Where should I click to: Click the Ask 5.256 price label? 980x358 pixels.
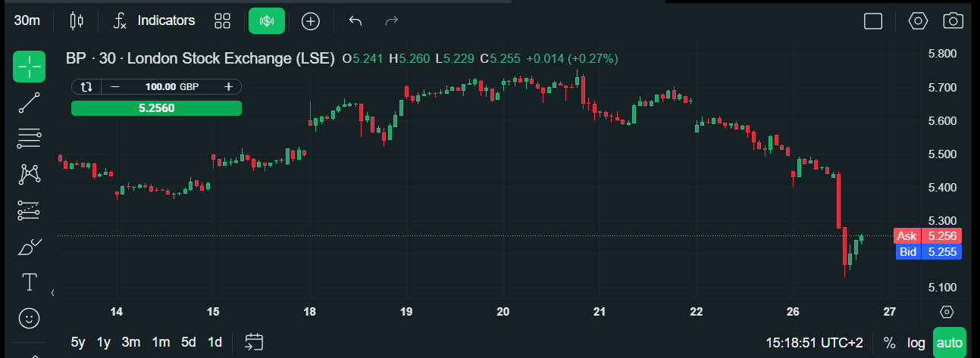(928, 236)
